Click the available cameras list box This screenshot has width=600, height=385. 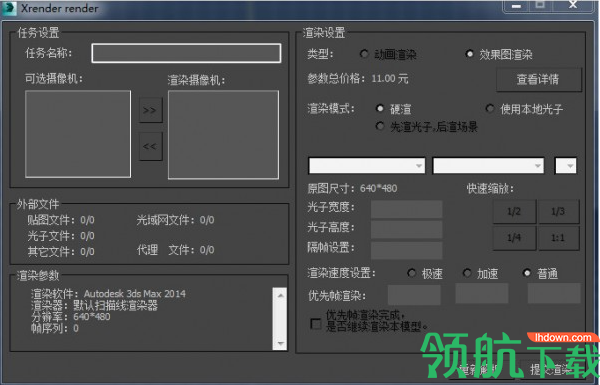(78, 134)
